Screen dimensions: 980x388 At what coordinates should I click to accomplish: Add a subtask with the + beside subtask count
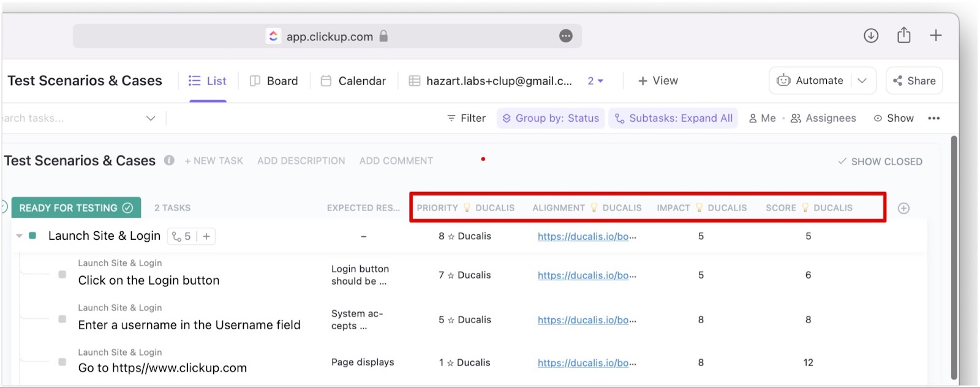(206, 236)
